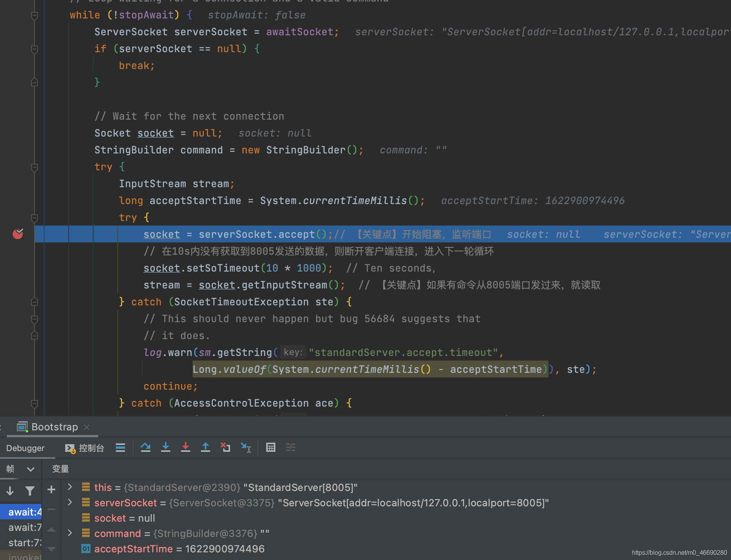Select the invoke stack frame
The image size is (731, 560).
[21, 556]
